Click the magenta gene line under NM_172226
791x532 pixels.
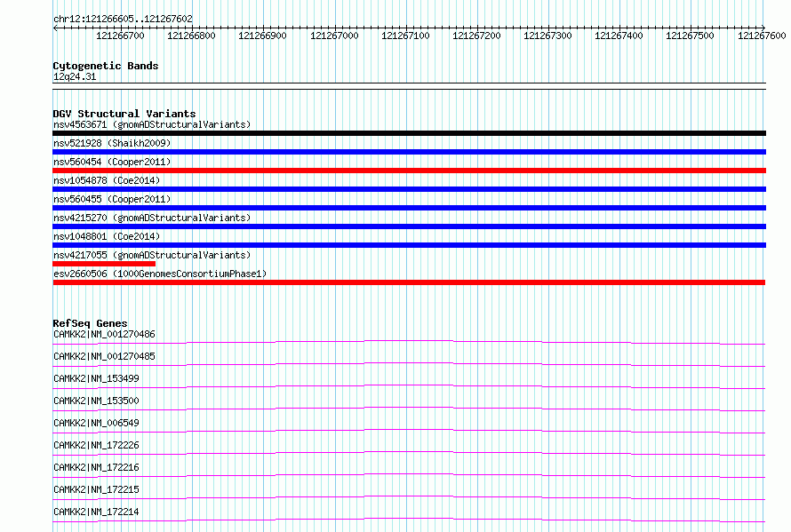tap(409, 452)
